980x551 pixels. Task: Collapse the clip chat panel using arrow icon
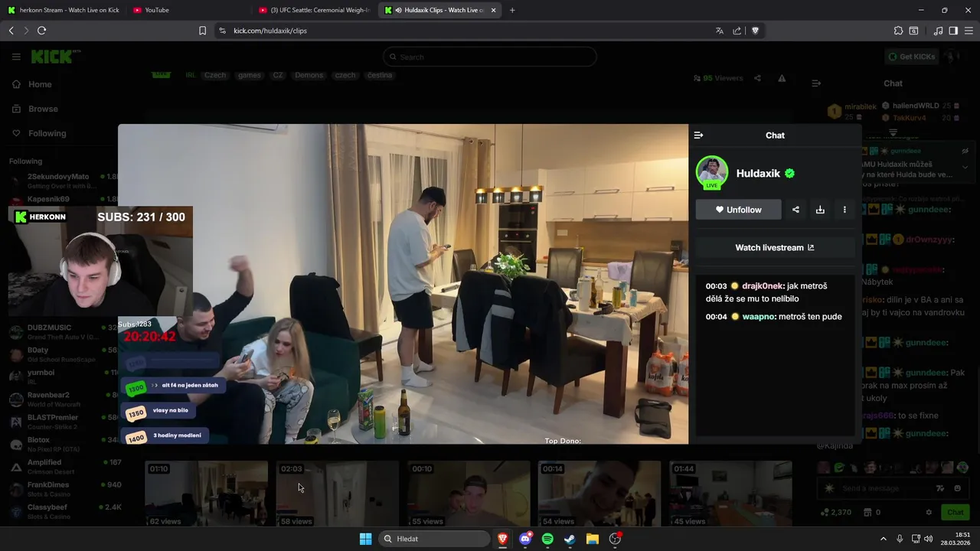[x=698, y=135]
